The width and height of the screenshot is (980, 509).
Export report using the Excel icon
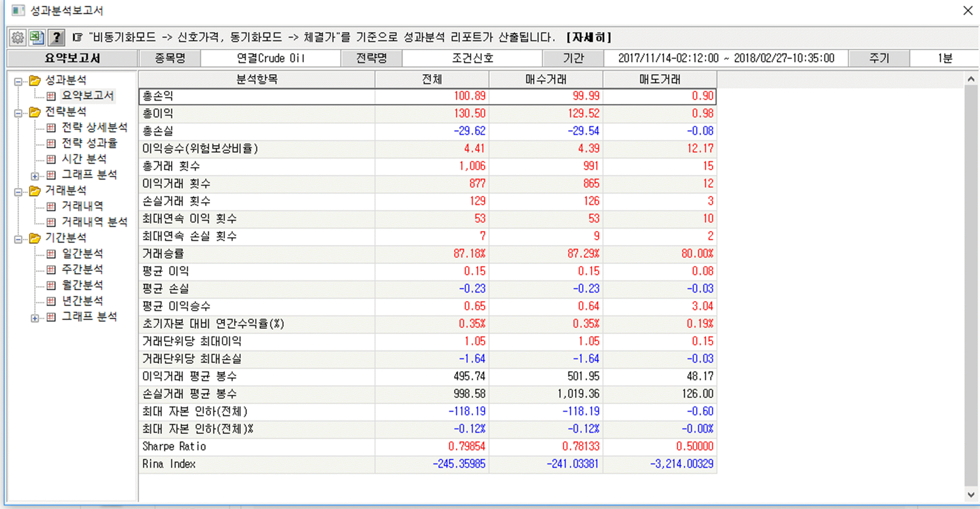37,37
